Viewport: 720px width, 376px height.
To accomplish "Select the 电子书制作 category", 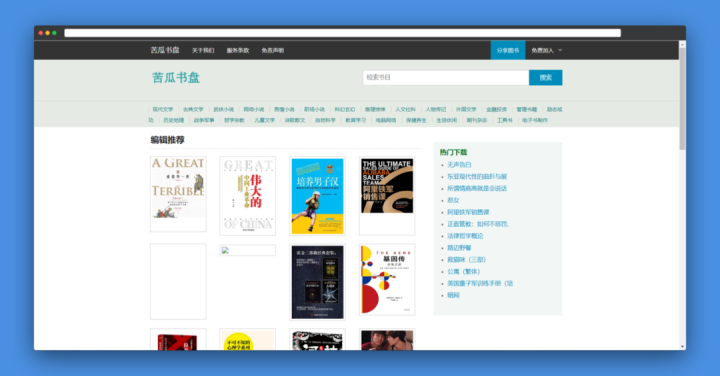I will point(534,120).
